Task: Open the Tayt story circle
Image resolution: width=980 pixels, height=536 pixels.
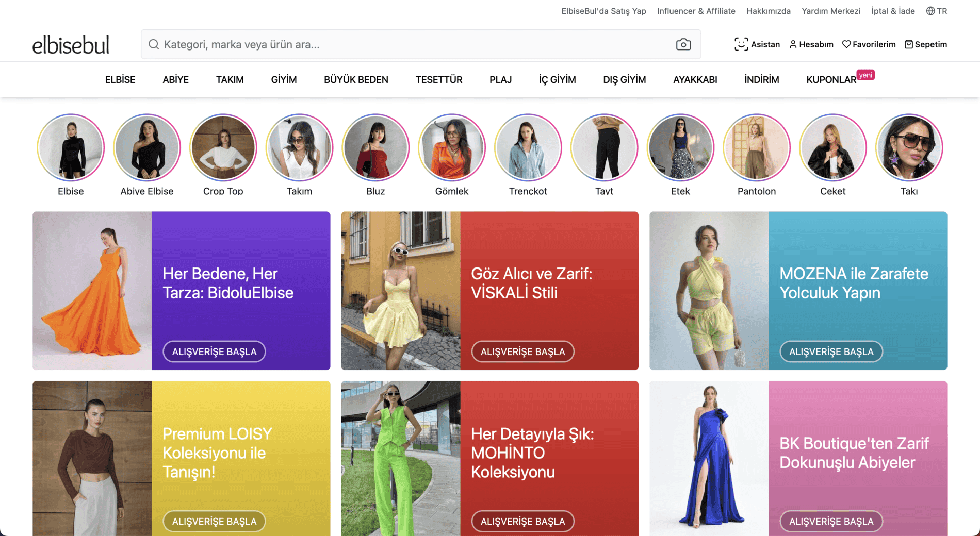Action: coord(605,147)
